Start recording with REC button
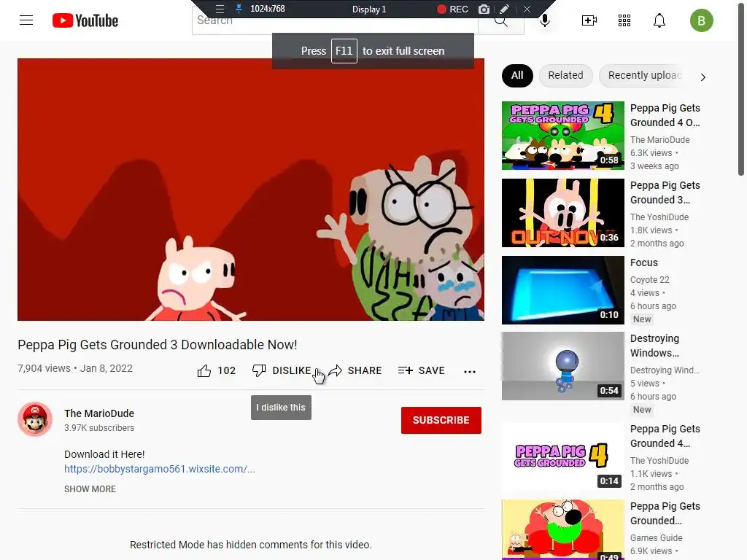This screenshot has width=747, height=560. [x=452, y=9]
